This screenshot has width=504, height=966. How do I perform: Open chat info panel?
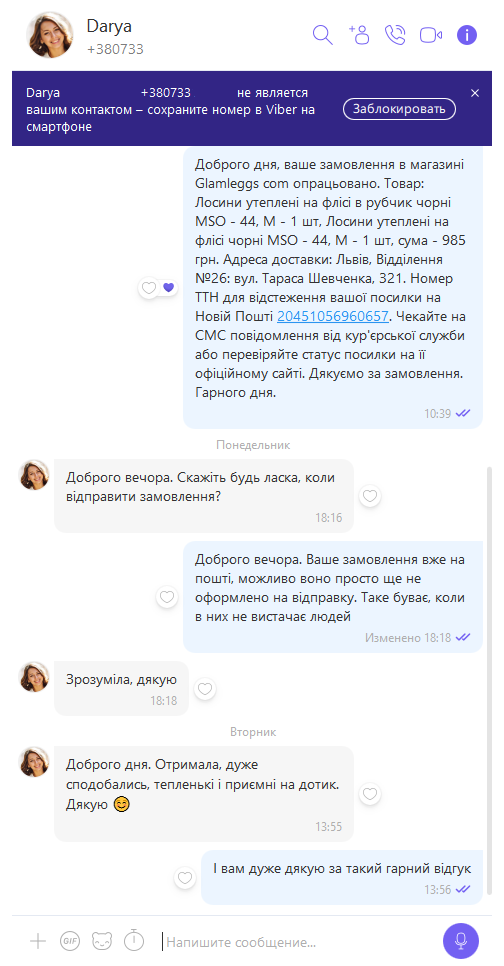click(x=467, y=34)
